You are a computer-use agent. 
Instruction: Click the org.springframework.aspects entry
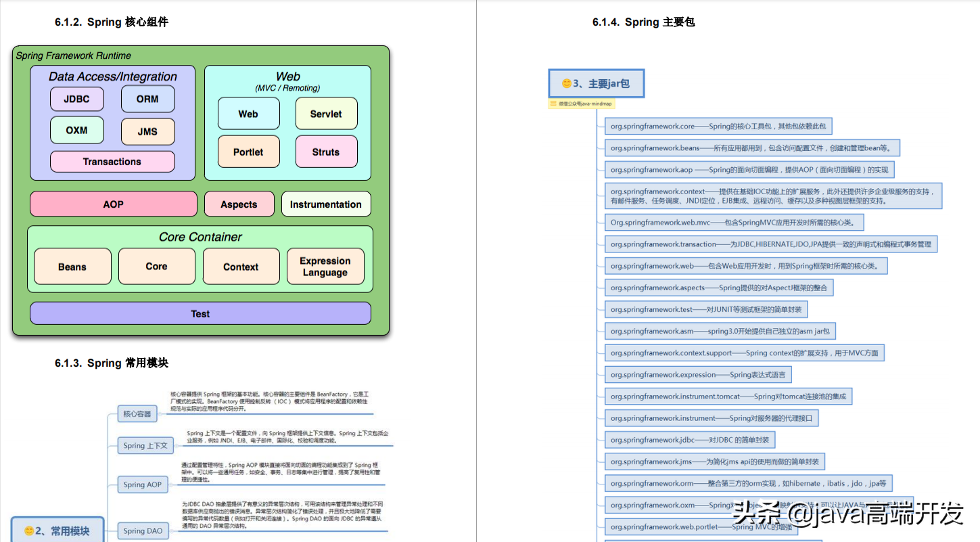click(x=719, y=287)
